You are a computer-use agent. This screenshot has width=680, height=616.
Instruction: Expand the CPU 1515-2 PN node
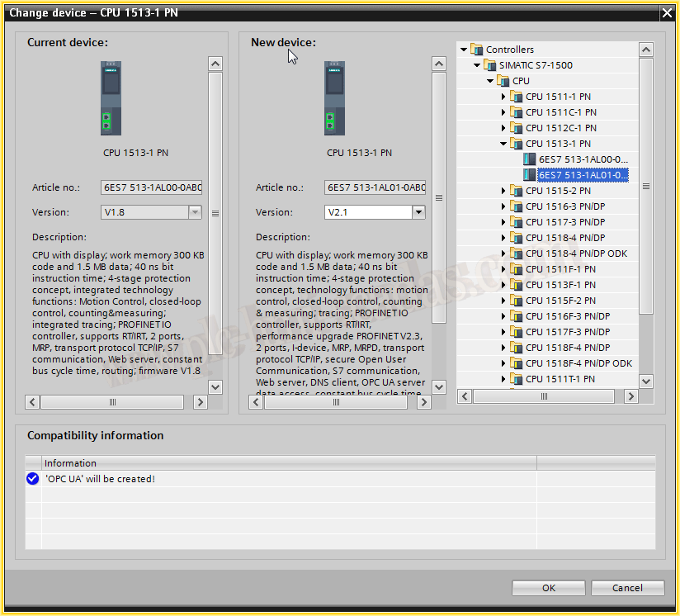point(503,191)
